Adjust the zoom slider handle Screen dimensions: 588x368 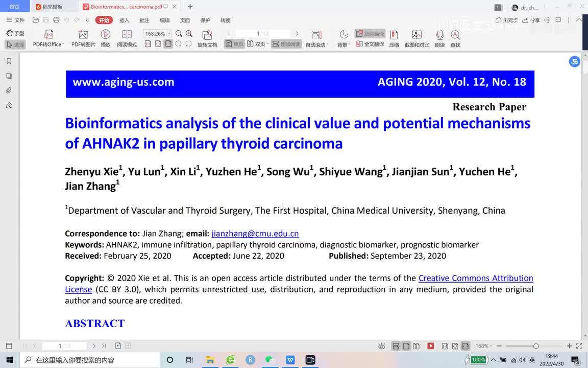[536, 346]
